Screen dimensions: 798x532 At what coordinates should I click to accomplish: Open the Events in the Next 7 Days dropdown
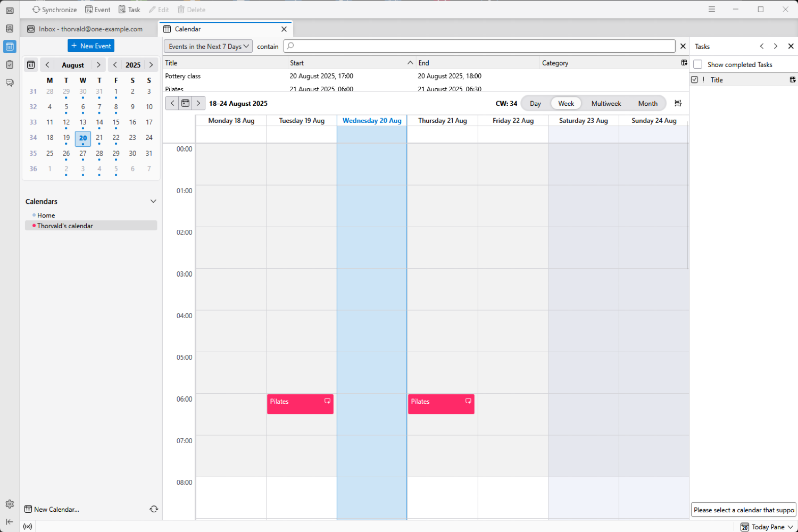tap(207, 46)
